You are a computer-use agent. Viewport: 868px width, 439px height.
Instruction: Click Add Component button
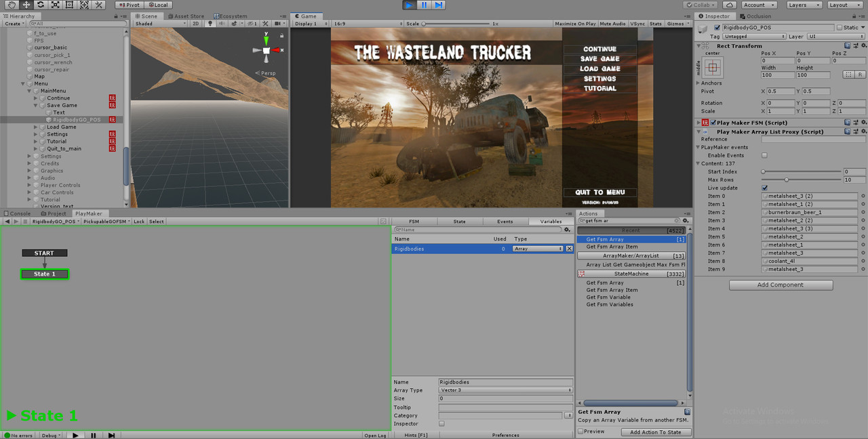(781, 285)
